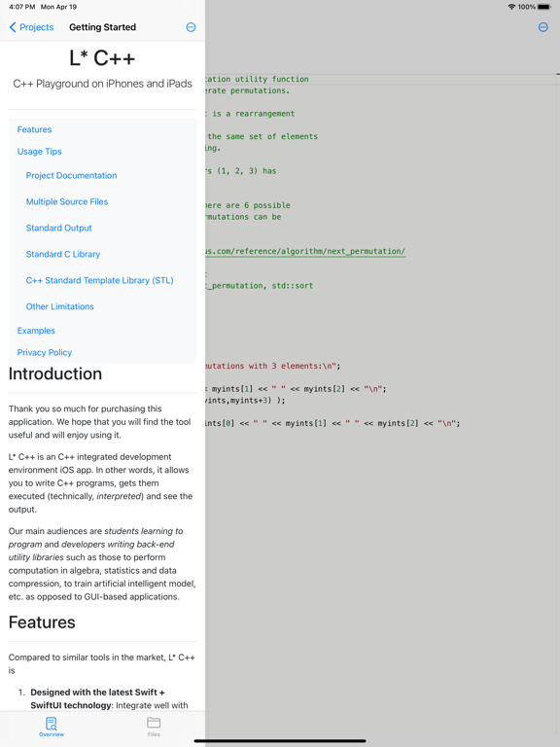Open the Privacy Policy link

pyautogui.click(x=45, y=352)
